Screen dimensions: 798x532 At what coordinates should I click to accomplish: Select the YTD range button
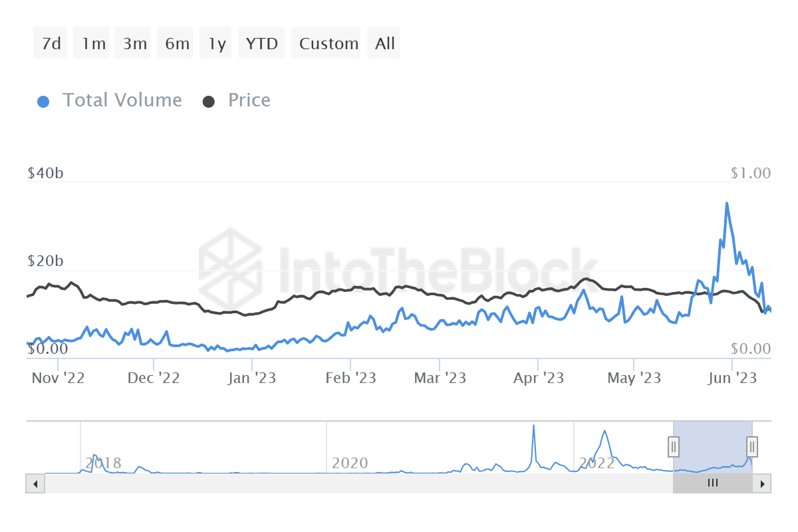tap(261, 44)
